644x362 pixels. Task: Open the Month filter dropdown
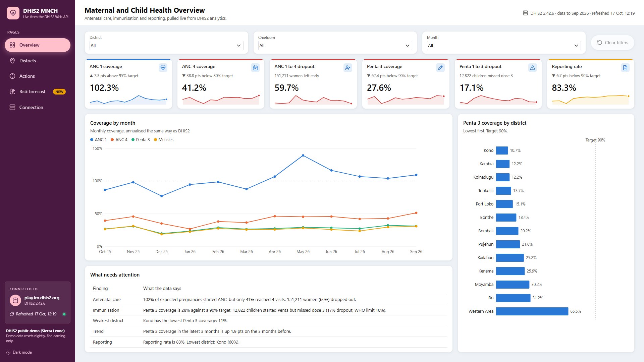point(504,46)
